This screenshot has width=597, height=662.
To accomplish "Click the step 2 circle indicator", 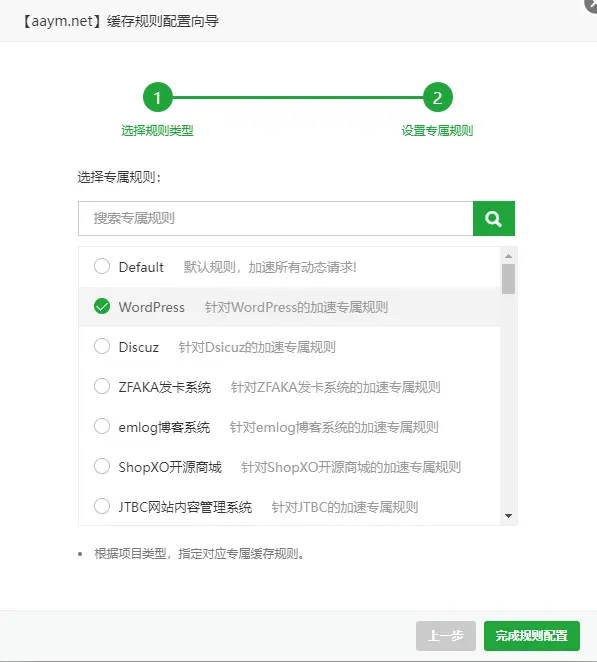I will point(438,97).
